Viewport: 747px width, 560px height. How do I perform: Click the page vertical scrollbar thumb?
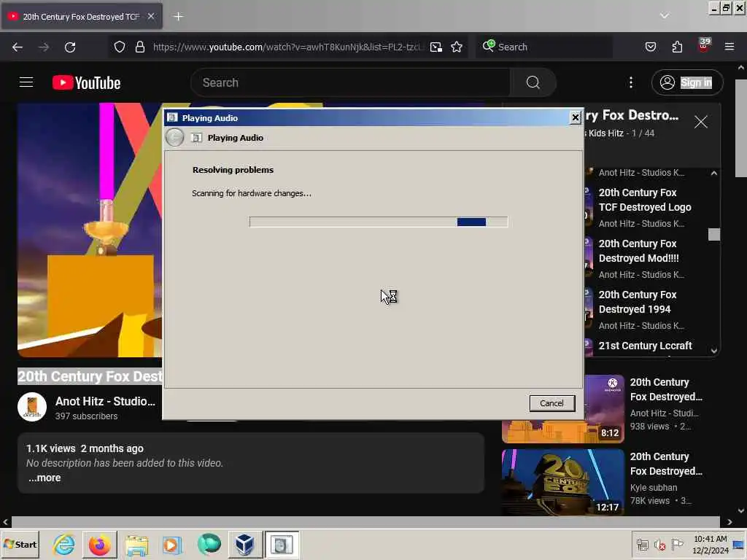tap(741, 128)
